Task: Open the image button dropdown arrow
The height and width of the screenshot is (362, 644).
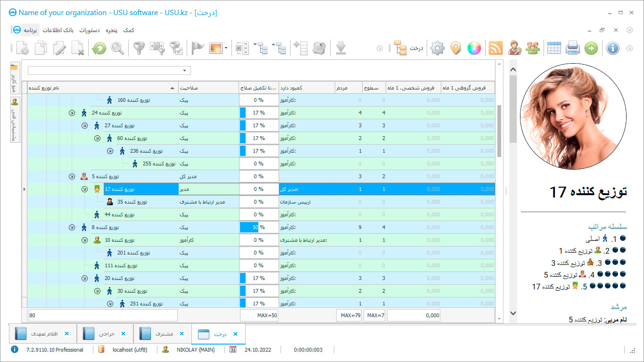Action: [226, 48]
